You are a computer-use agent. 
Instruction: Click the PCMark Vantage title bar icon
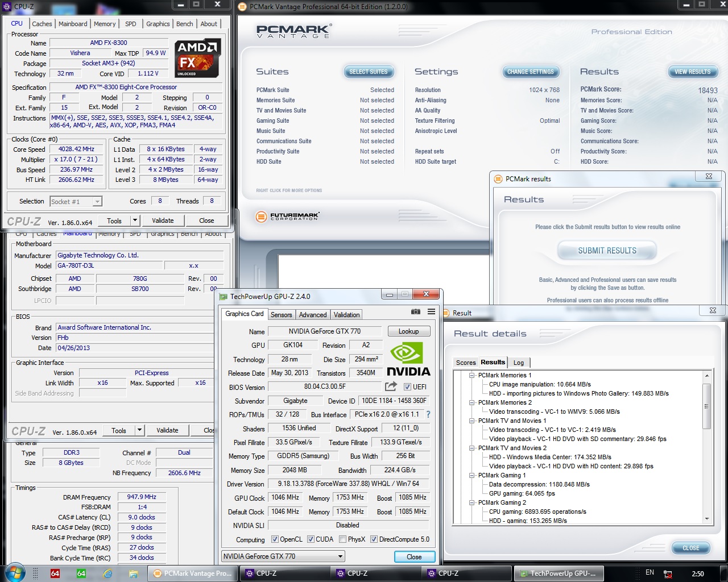click(242, 6)
